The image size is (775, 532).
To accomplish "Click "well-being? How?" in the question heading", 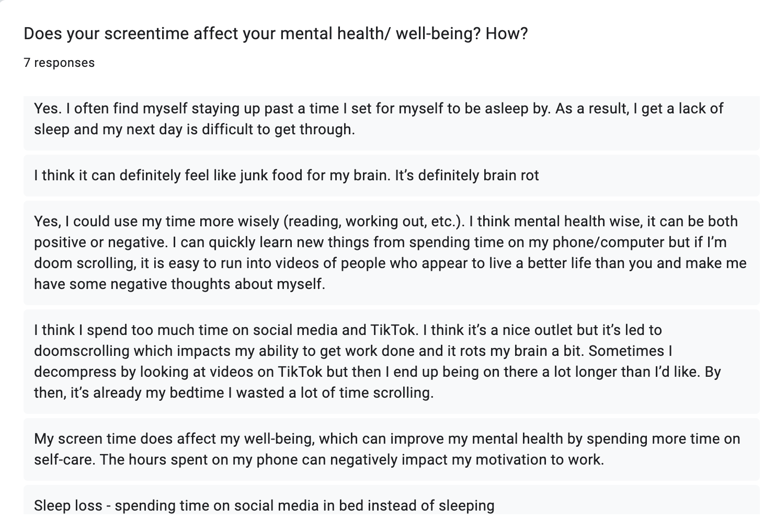I will [x=462, y=34].
